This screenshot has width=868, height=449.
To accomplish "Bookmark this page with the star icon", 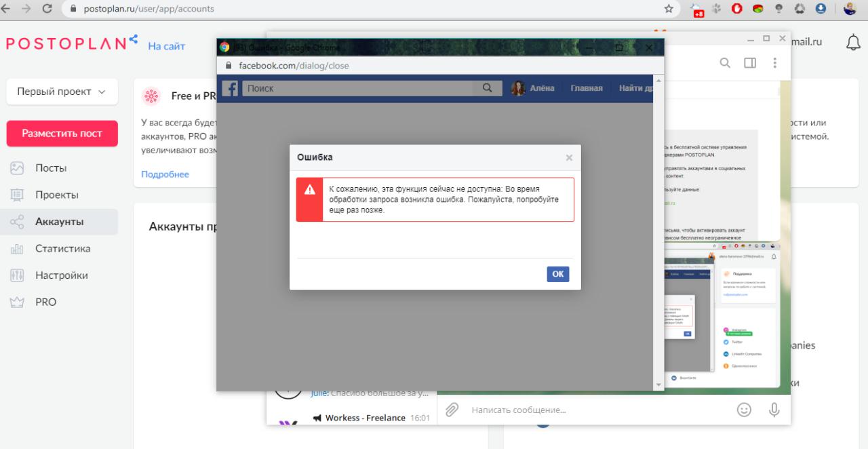I will (669, 9).
